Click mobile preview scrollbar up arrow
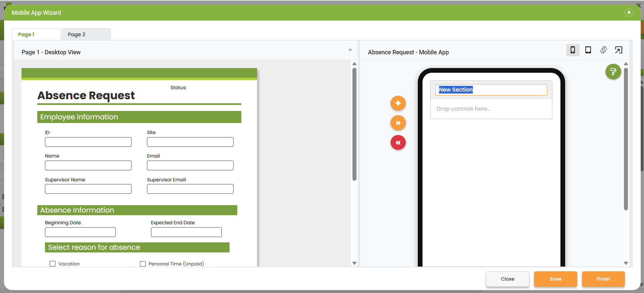This screenshot has height=293, width=644. pos(626,64)
